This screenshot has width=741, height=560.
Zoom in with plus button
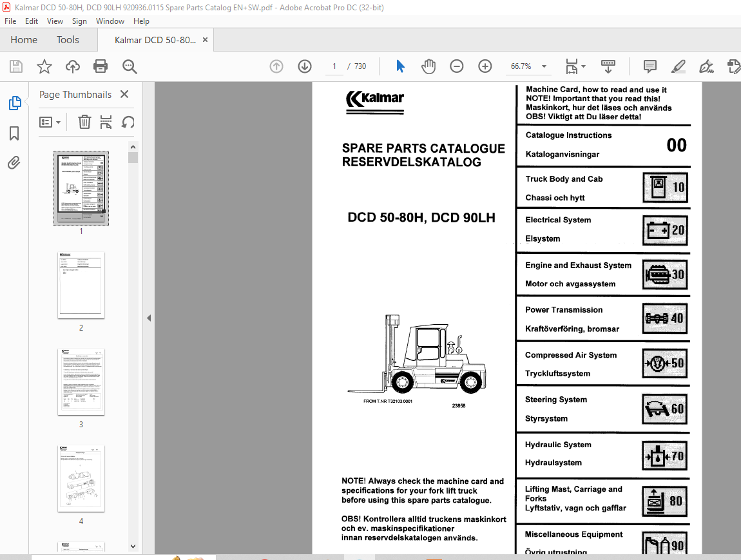(x=485, y=66)
